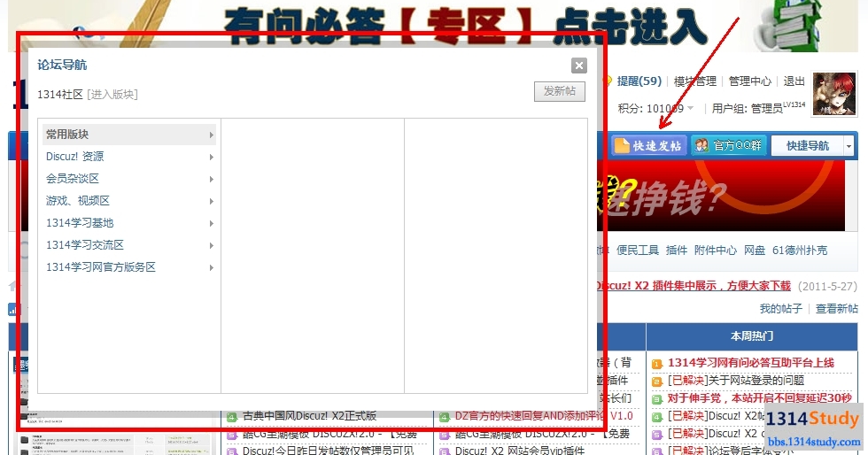The width and height of the screenshot is (868, 455).
Task: Open 查看新帖 link
Action: (836, 308)
